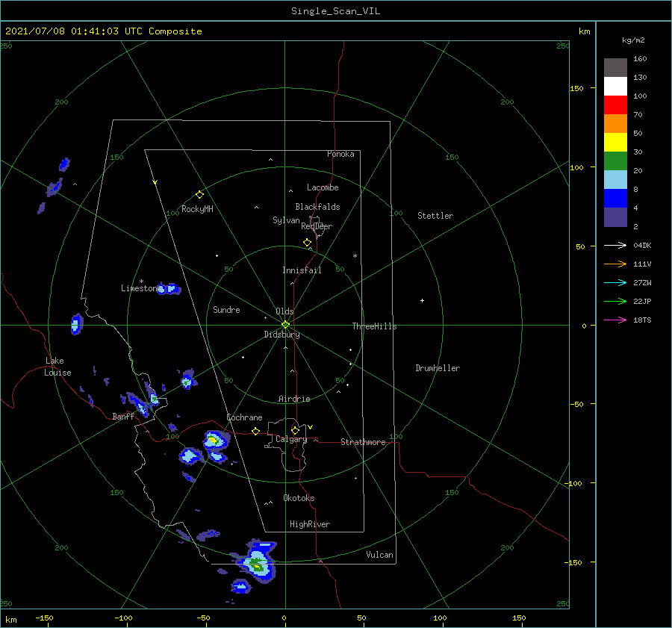The image size is (672, 628).
Task: Click the Sylvan label
Action: click(x=286, y=220)
